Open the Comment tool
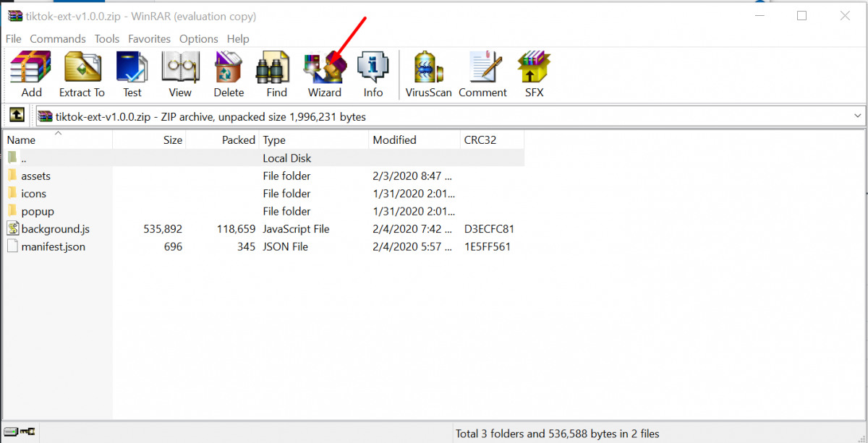This screenshot has height=443, width=868. (x=482, y=74)
